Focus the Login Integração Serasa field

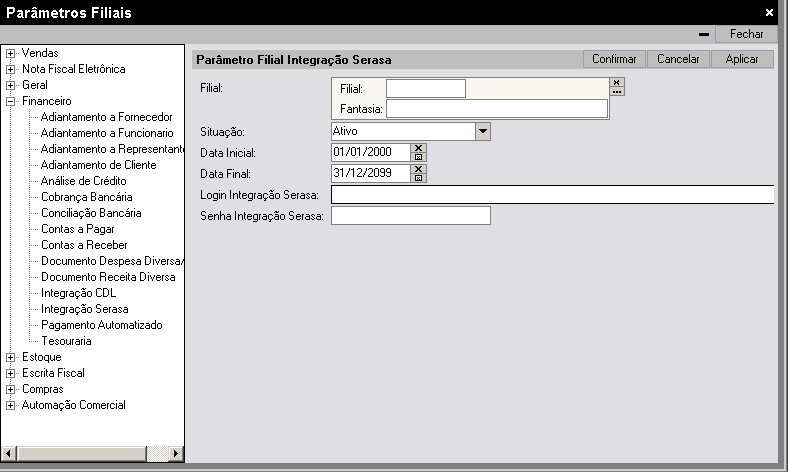pyautogui.click(x=552, y=195)
